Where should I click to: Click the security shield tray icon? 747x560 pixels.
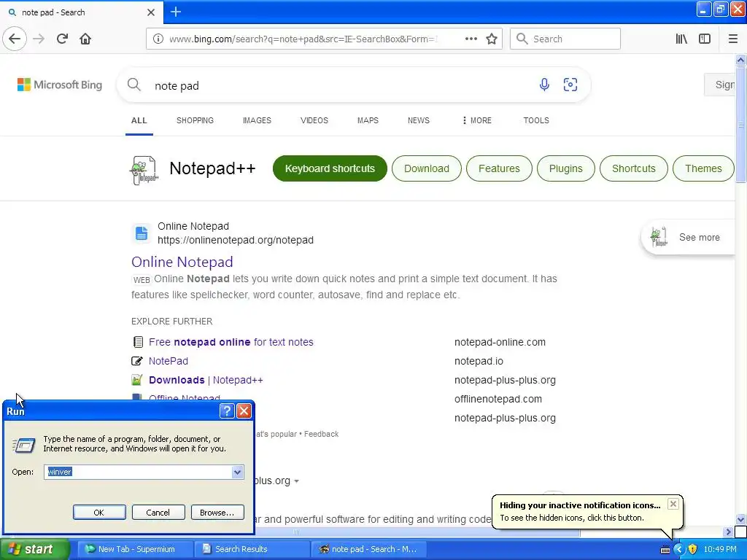693,549
